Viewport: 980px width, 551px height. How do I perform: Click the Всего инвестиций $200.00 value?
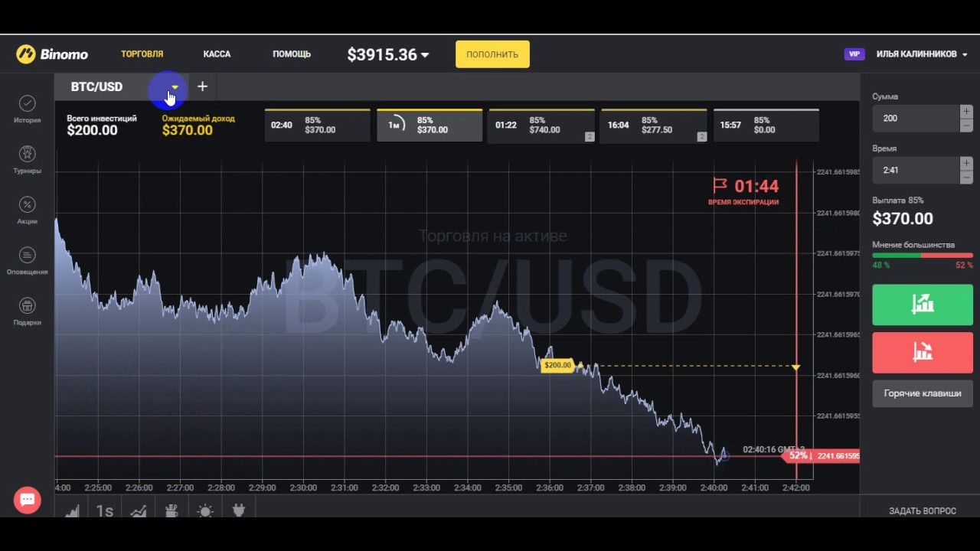(x=92, y=130)
